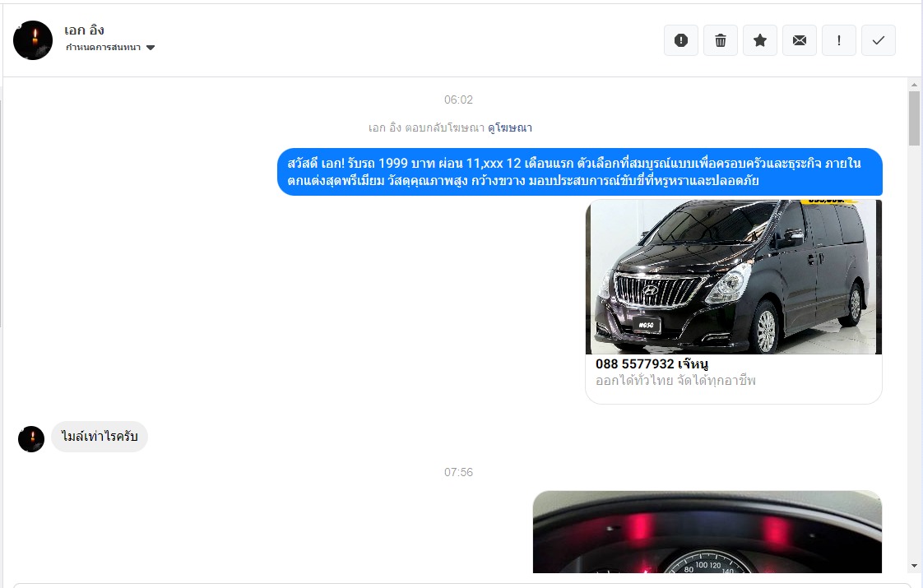Click the 088 5577932 เจ๊หนู ad title

point(652,363)
